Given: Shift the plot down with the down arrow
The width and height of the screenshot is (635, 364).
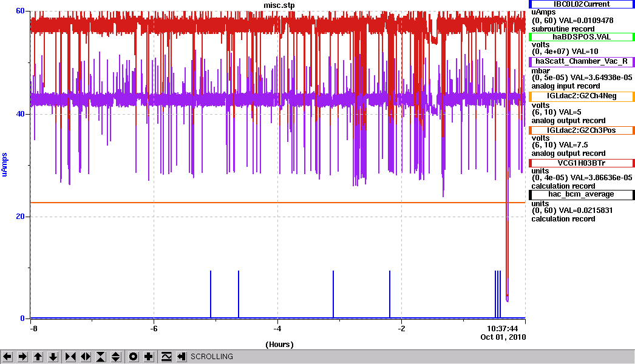Looking at the screenshot, I should point(53,357).
